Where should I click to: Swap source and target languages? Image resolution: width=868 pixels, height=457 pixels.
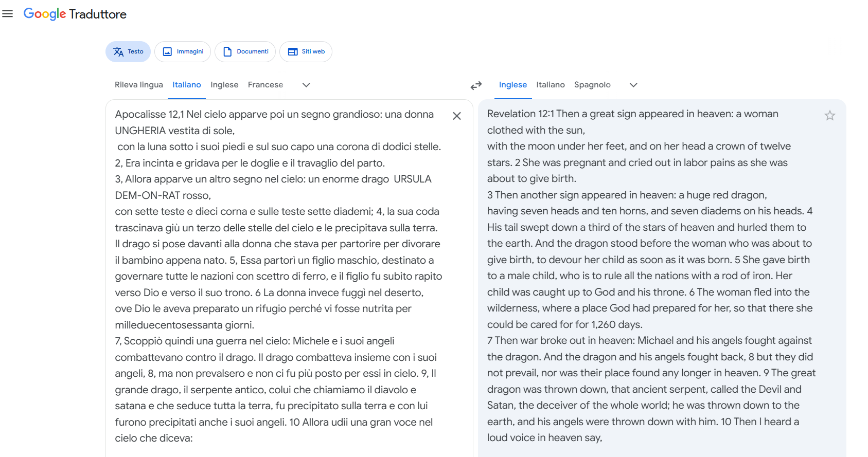tap(476, 85)
